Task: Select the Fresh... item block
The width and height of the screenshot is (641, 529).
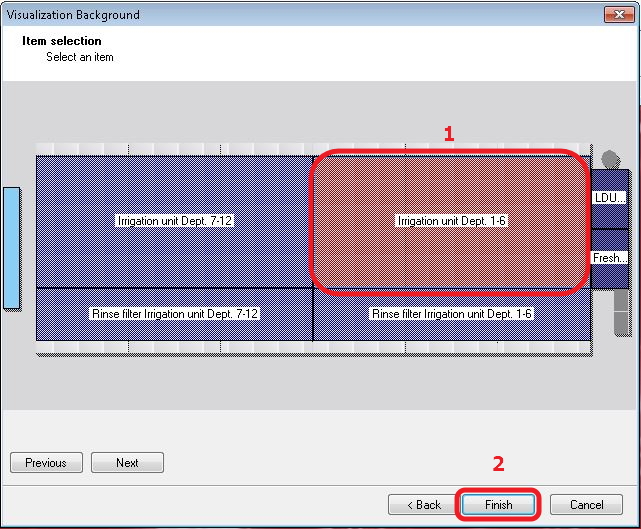Action: 610,258
